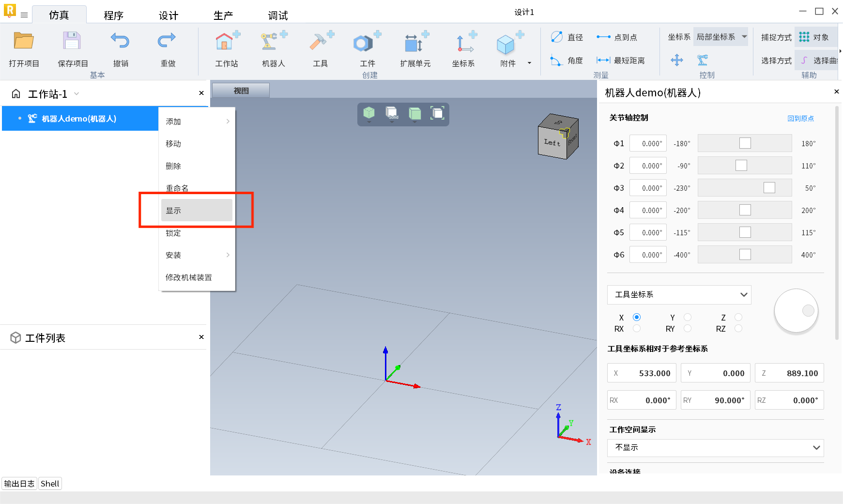Click the 打开项目 folder icon
This screenshot has width=843, height=504.
coord(23,41)
